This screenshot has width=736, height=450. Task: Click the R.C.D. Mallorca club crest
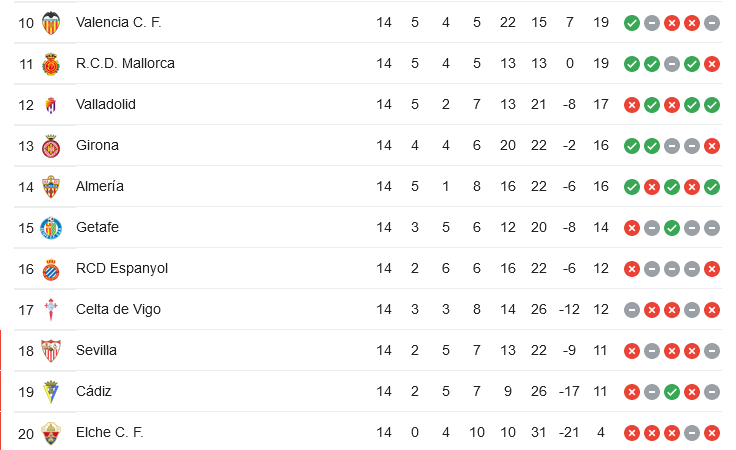point(51,64)
